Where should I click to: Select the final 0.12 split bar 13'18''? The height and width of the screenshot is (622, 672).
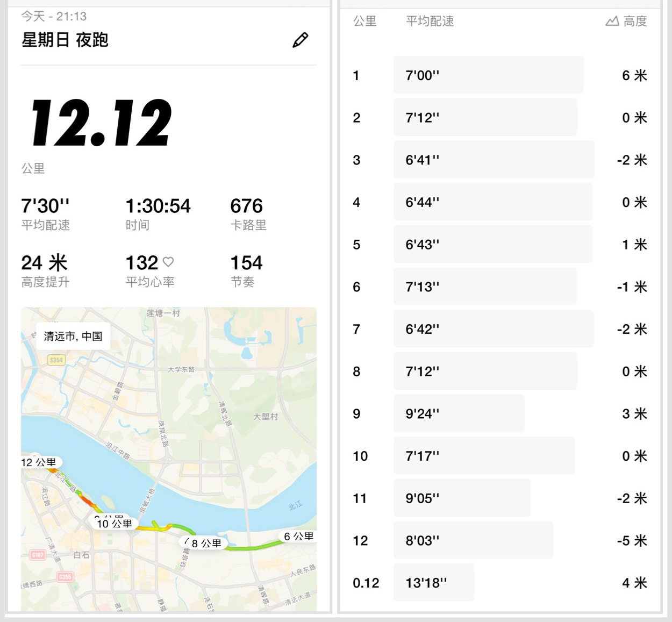(433, 583)
